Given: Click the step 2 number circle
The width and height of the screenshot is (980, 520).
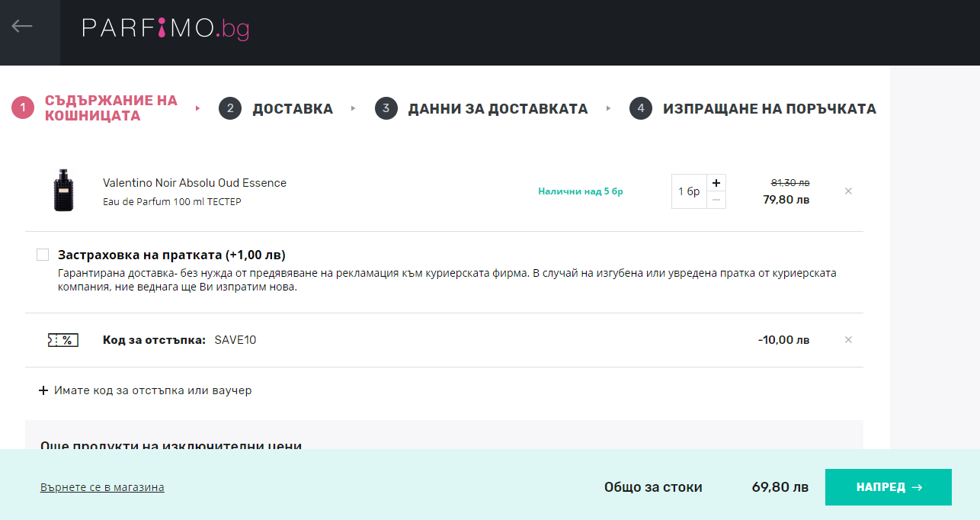Looking at the screenshot, I should tap(229, 109).
